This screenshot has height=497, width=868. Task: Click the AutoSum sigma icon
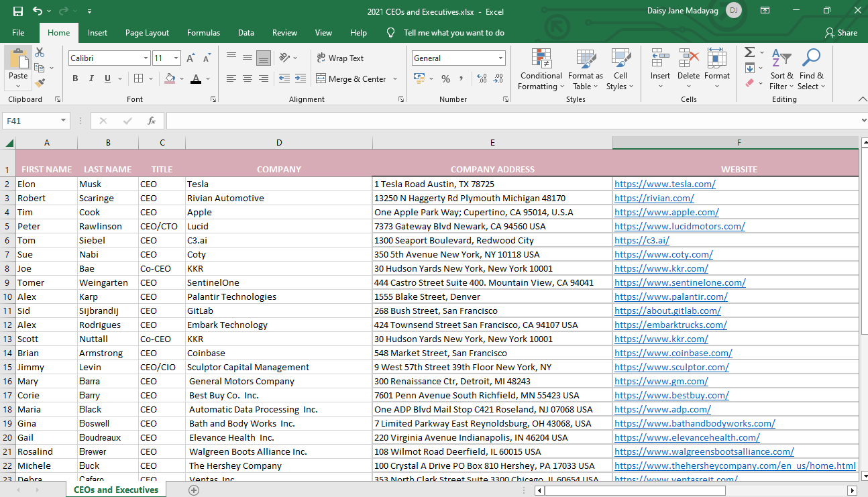[749, 52]
